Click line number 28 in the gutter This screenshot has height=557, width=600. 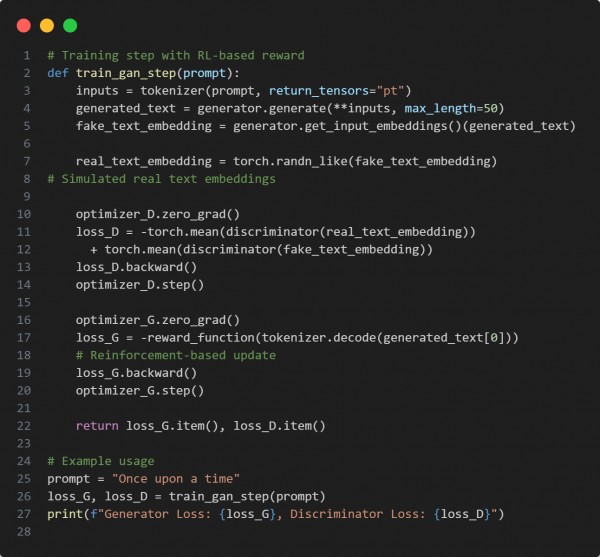[x=24, y=531]
